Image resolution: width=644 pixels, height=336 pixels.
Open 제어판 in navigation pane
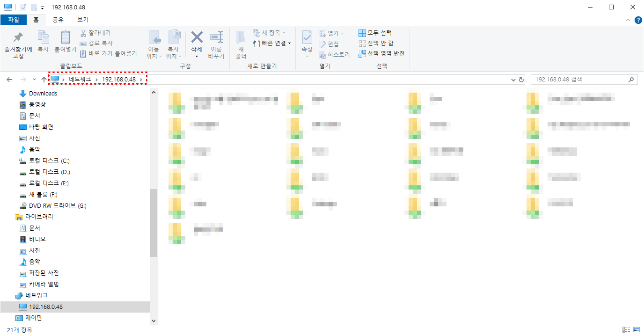pos(34,318)
